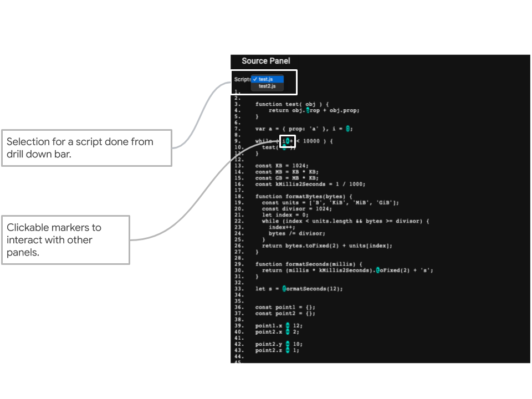Click the marker at formatSeconds call on line 33
Screen dimensions: 532x399
284,289
